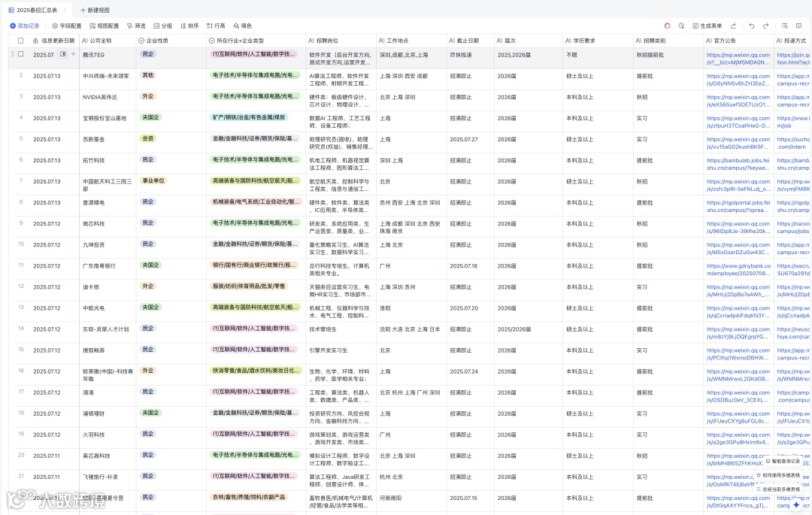Image resolution: width=812 pixels, height=515 pixels.
Task: Open the 行高 row height options
Action: click(216, 26)
